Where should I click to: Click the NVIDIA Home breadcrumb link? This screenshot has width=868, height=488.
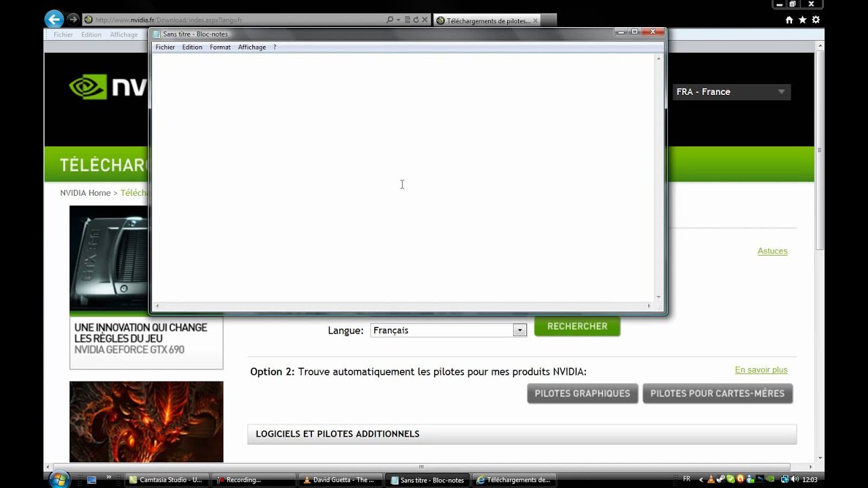(85, 192)
